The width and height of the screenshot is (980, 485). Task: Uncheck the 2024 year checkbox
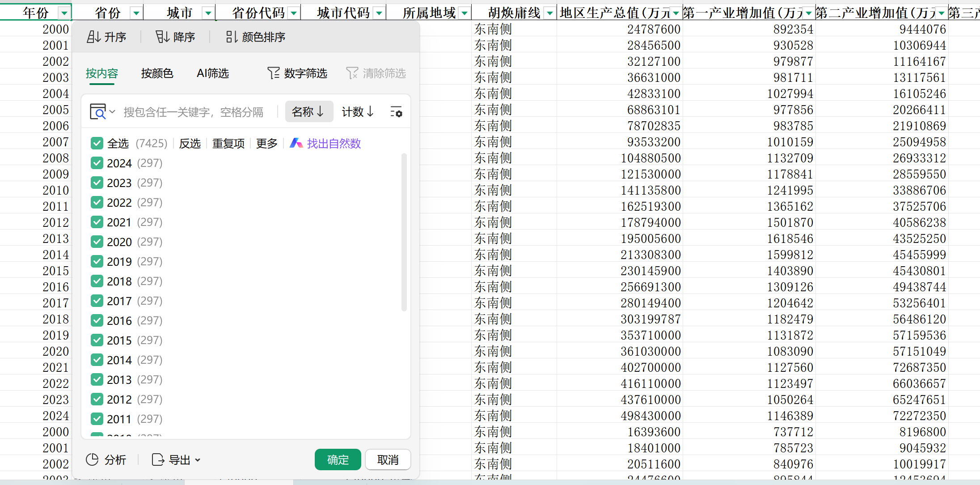click(x=97, y=163)
